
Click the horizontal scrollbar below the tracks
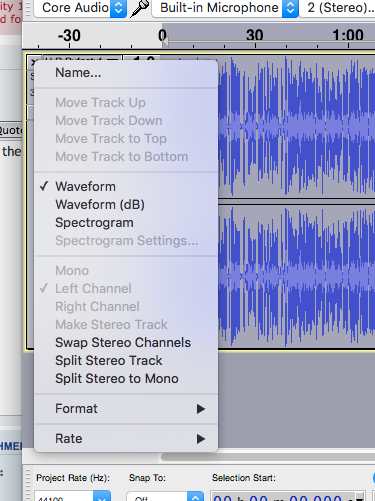click(268, 456)
